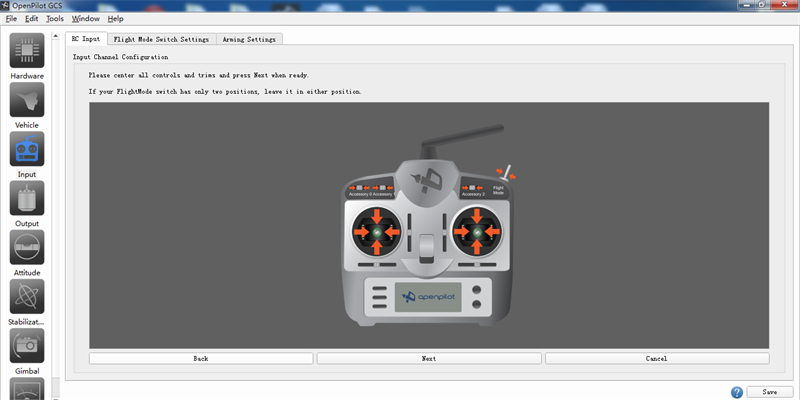Open the File menu

click(x=11, y=19)
